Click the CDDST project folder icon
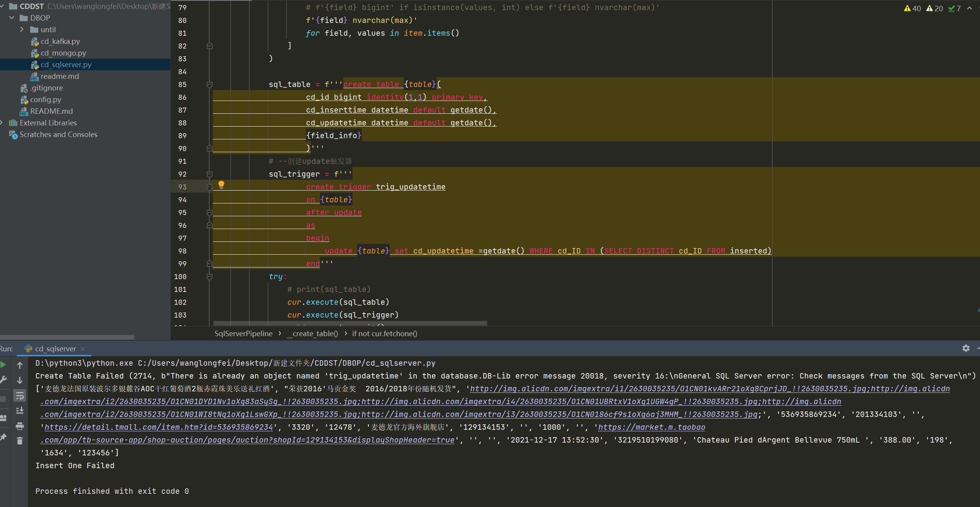 point(13,6)
